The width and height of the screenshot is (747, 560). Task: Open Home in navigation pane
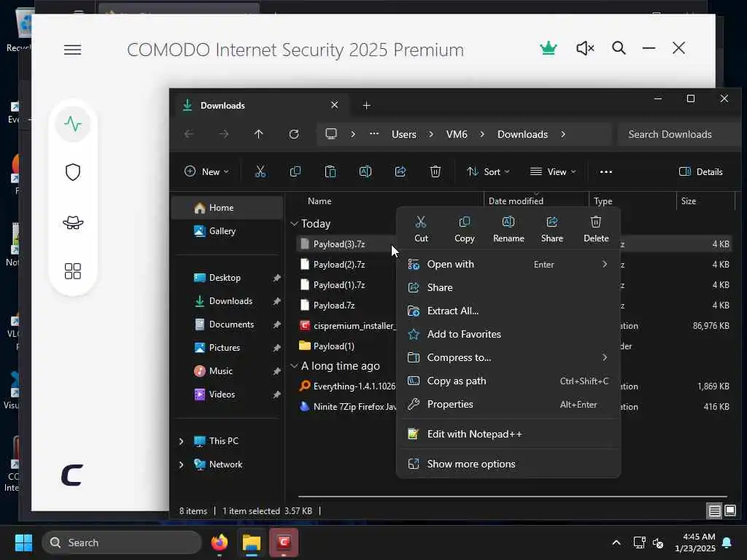pos(228,208)
